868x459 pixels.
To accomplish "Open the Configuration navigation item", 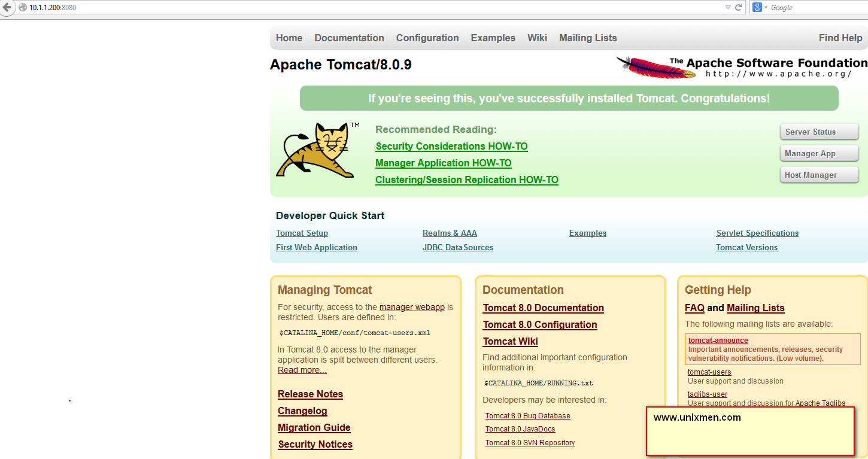I will (427, 38).
